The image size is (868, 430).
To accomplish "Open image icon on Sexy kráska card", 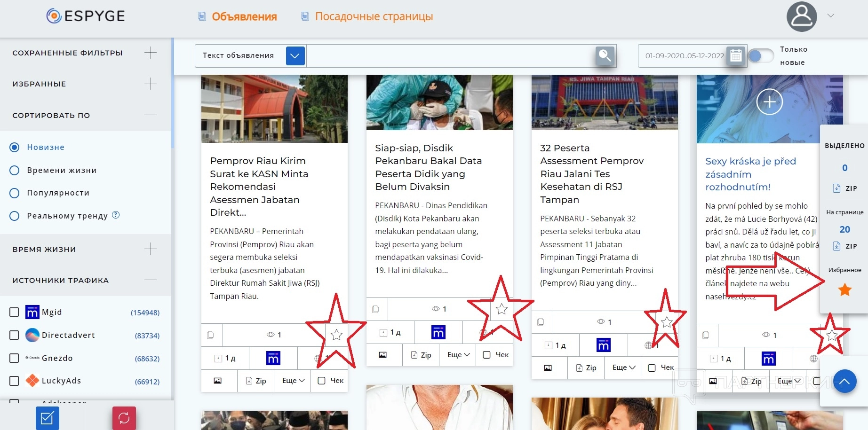I will (713, 381).
